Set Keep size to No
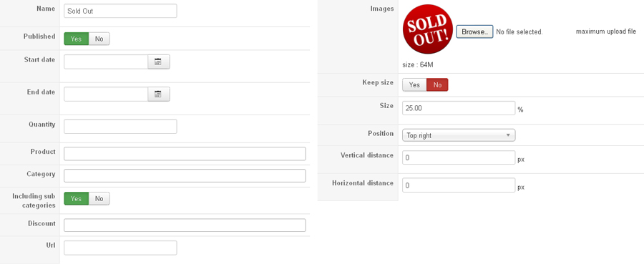 437,84
